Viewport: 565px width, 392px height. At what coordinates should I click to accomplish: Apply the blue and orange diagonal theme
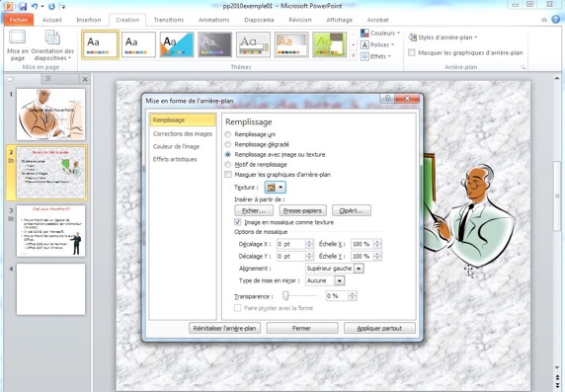pyautogui.click(x=177, y=44)
